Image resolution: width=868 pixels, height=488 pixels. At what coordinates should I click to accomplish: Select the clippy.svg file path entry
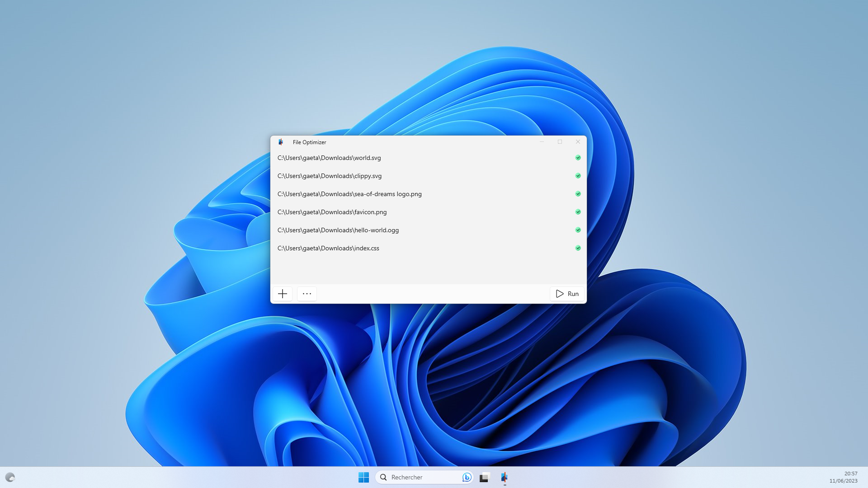click(x=330, y=176)
